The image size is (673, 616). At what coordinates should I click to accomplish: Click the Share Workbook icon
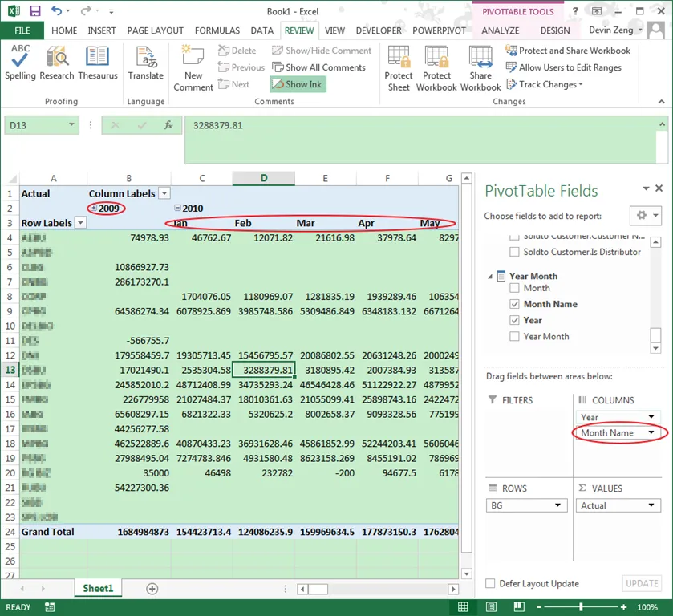tap(480, 68)
